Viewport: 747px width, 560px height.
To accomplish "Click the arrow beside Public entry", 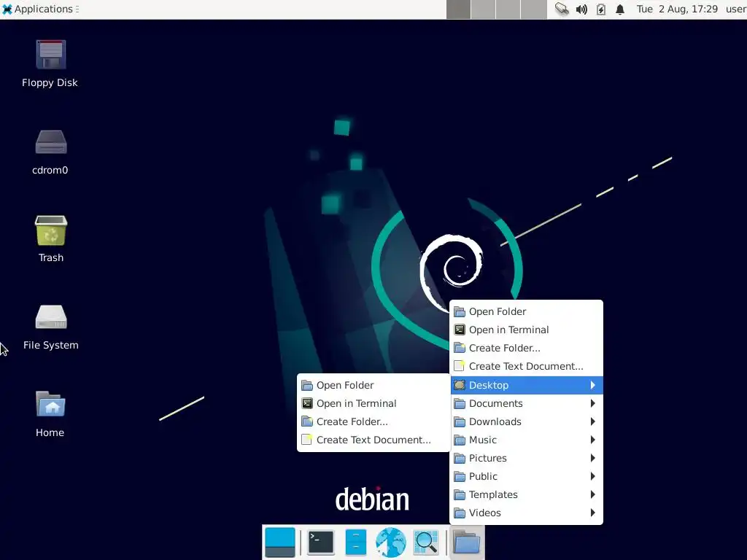I will [592, 476].
